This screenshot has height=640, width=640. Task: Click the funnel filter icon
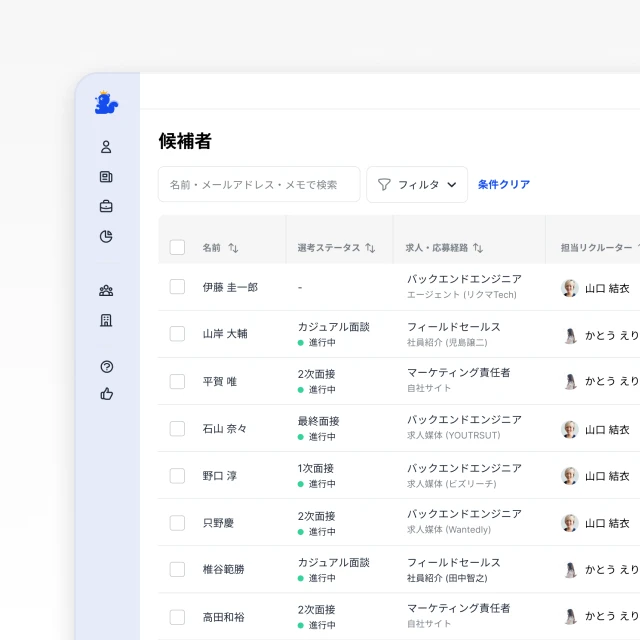click(x=384, y=184)
